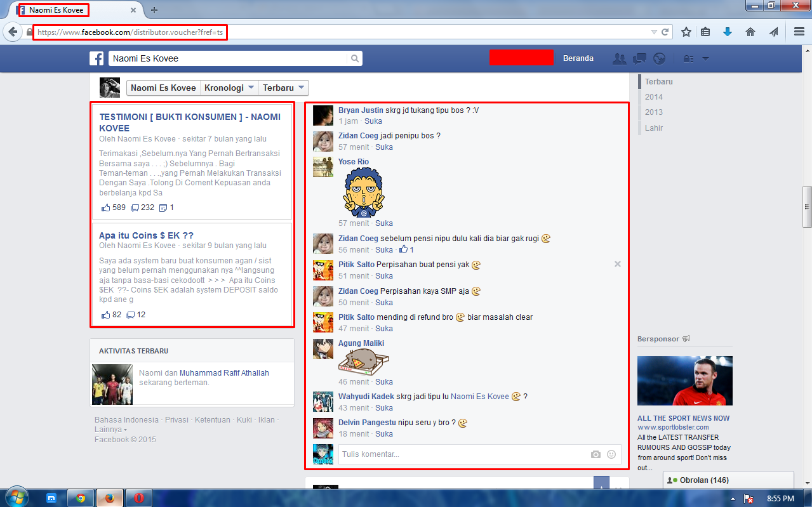Like Bryan Justin's comment via Suka
This screenshot has height=507, width=812.
click(x=373, y=121)
